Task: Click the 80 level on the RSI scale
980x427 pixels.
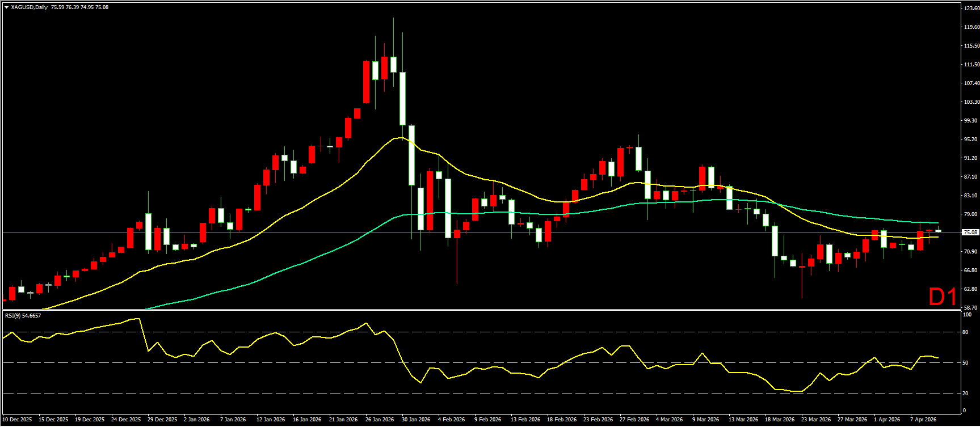Action: point(966,332)
